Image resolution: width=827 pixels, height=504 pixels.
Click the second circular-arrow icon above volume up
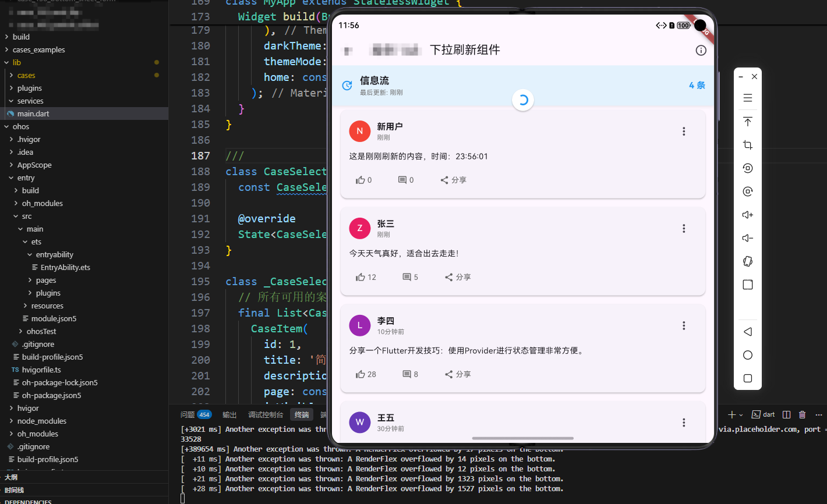(x=748, y=191)
